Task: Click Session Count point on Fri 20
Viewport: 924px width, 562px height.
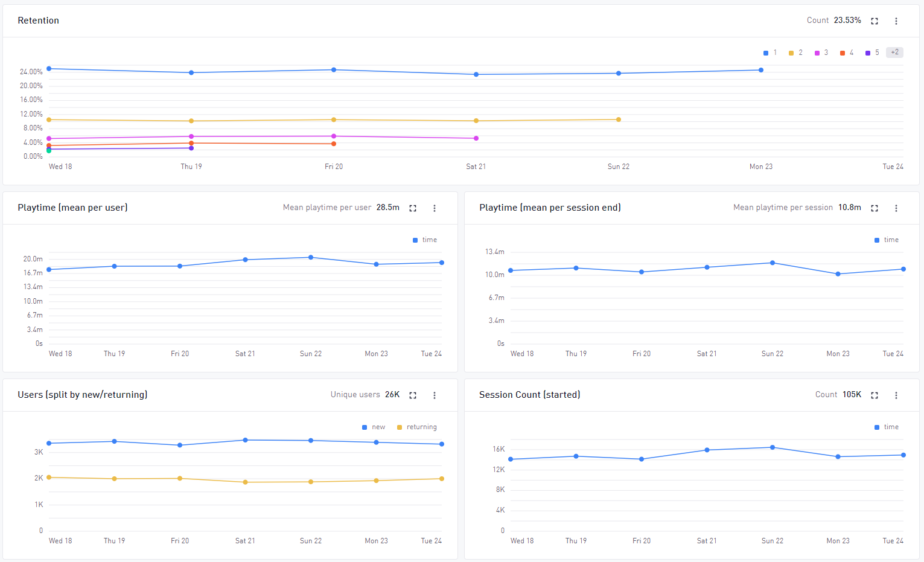Action: (x=642, y=459)
